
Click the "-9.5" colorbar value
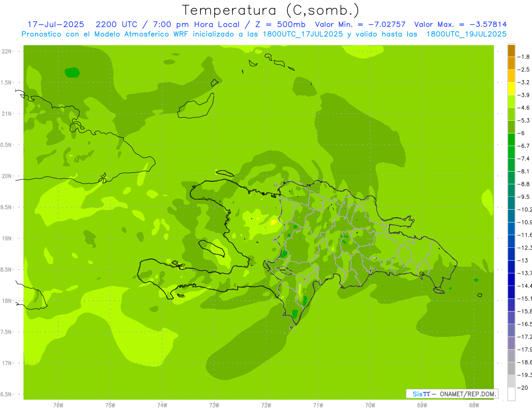(524, 197)
